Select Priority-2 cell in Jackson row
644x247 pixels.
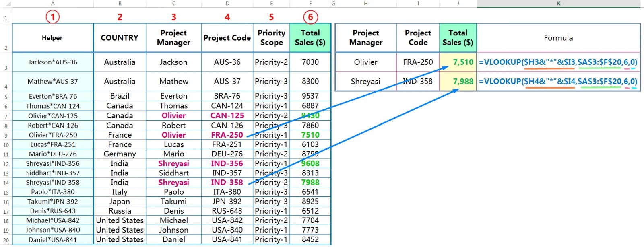coord(271,62)
